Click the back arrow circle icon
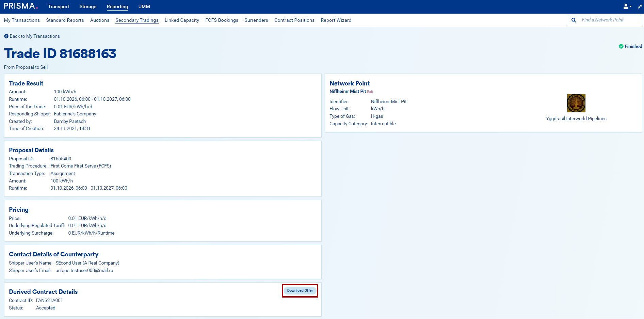The image size is (644, 319). click(x=6, y=36)
